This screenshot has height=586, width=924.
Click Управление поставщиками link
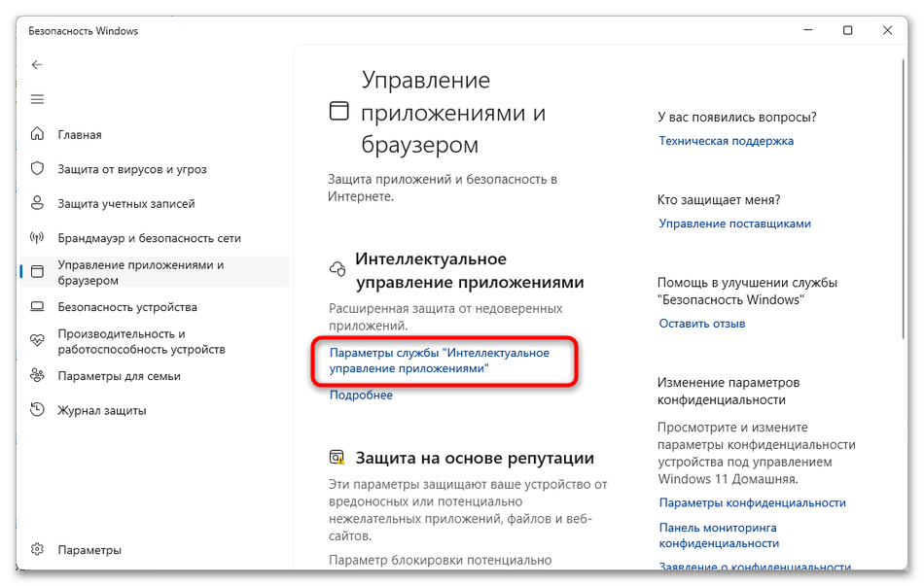(x=735, y=224)
